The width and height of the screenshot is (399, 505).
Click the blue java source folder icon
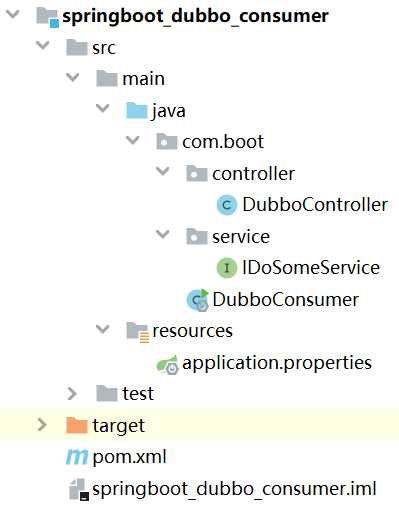(137, 110)
